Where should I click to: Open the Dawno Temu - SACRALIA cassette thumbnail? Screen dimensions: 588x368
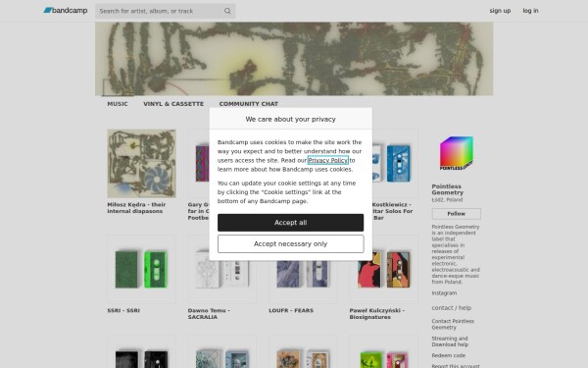222,269
